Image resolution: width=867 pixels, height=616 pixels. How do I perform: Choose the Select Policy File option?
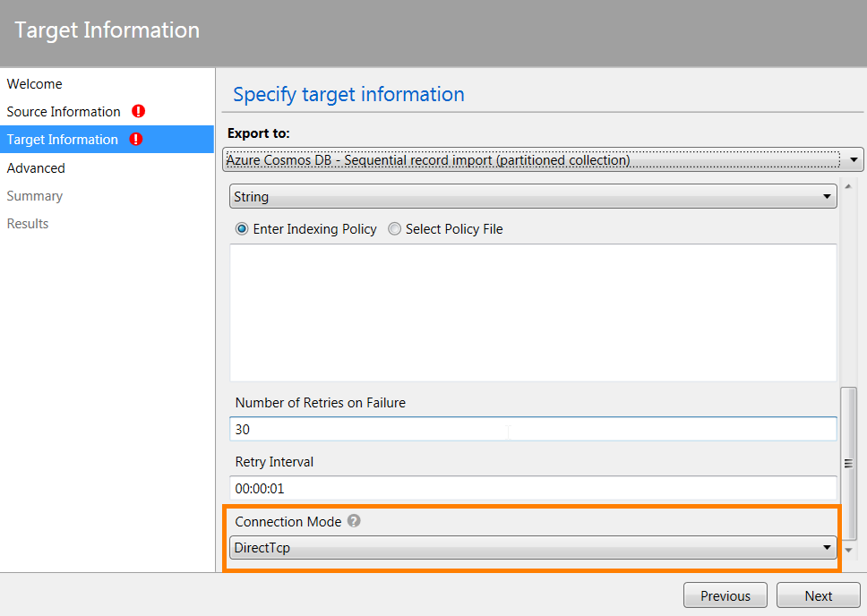click(394, 229)
